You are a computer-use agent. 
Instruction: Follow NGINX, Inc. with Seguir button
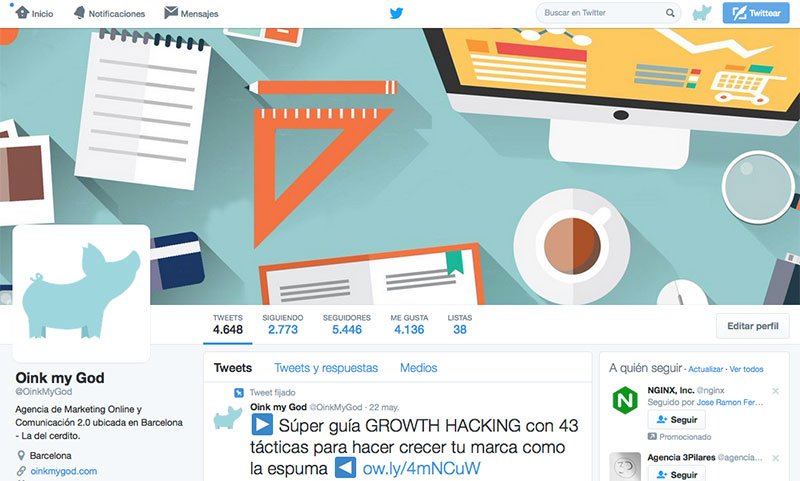tap(677, 420)
